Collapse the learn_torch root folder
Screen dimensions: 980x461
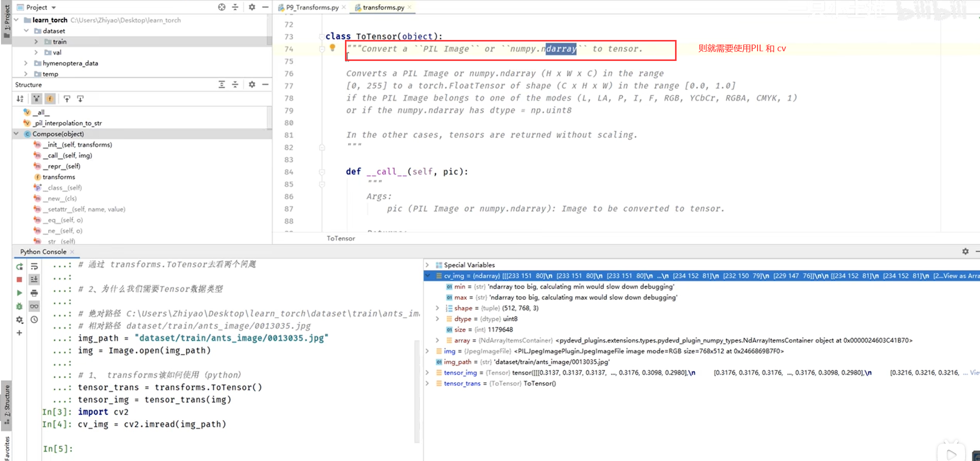click(x=16, y=20)
